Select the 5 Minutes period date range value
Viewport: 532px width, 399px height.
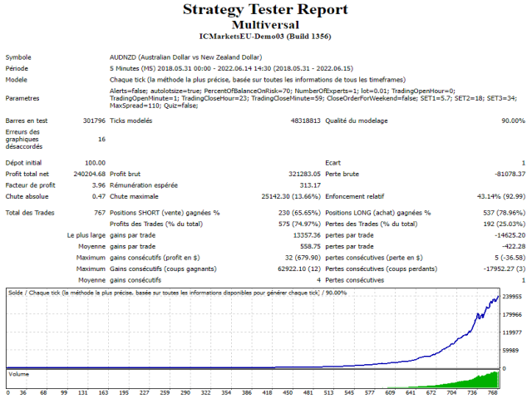(231, 68)
